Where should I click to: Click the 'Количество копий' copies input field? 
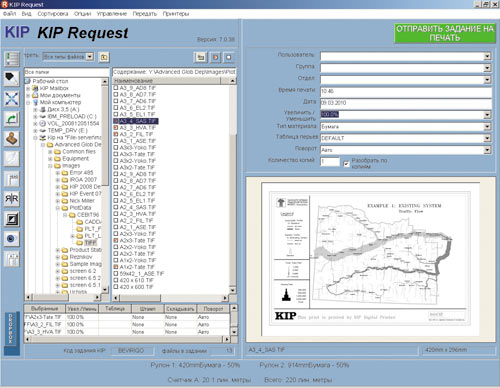tap(330, 162)
